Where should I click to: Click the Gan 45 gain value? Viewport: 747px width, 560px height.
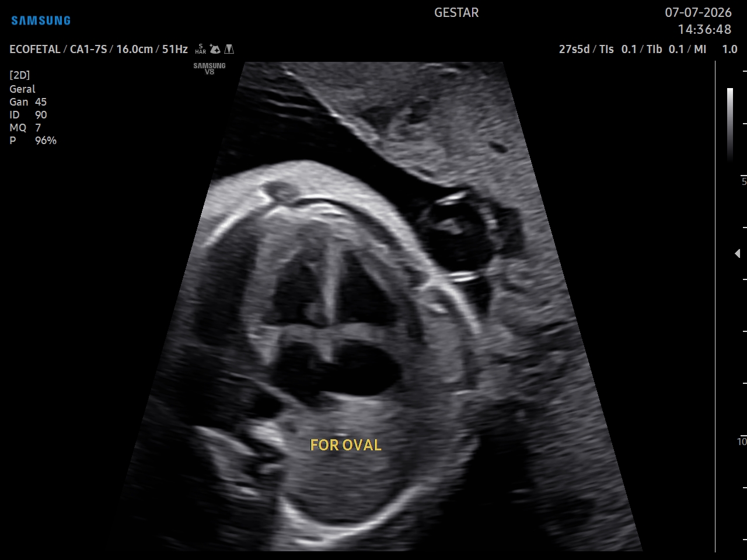pos(28,101)
